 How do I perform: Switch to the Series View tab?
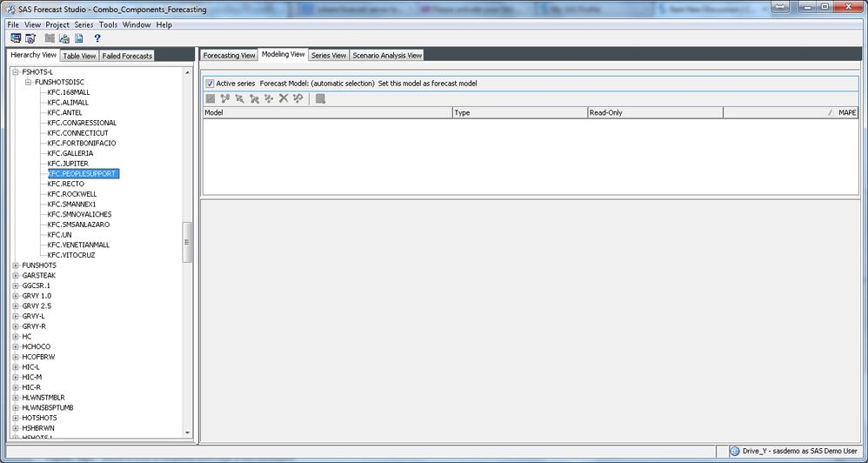[x=329, y=56]
